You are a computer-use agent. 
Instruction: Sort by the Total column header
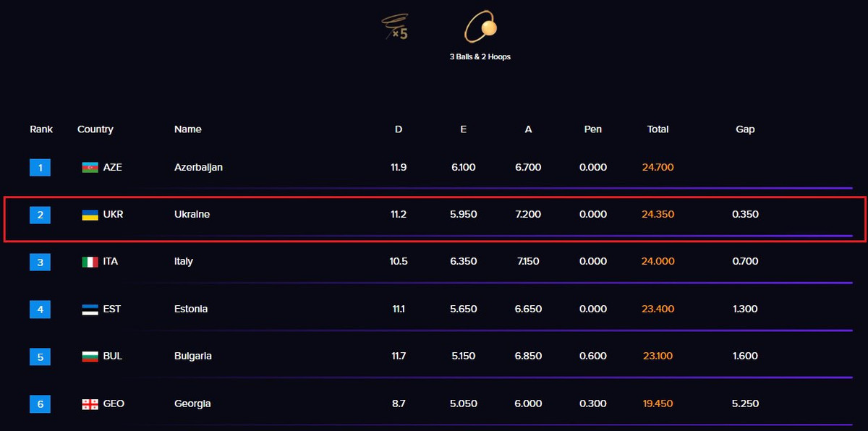(x=658, y=129)
